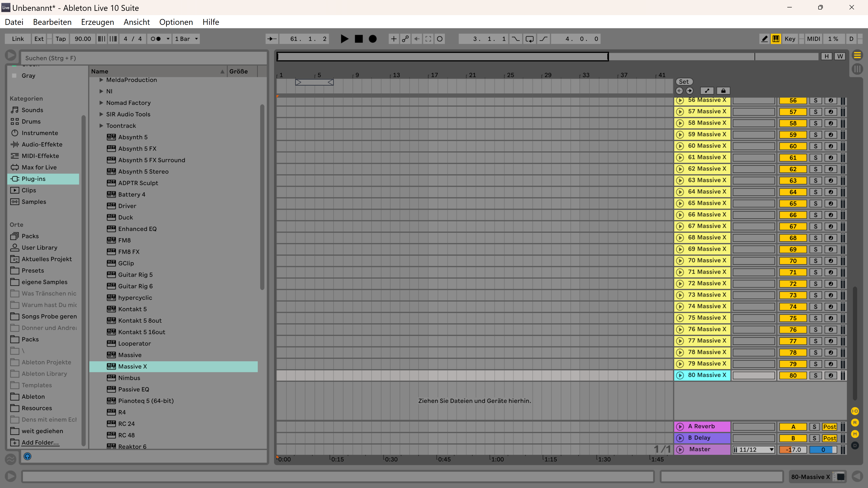Expand the NI plug-in folder
The width and height of the screenshot is (868, 488).
pos(101,91)
